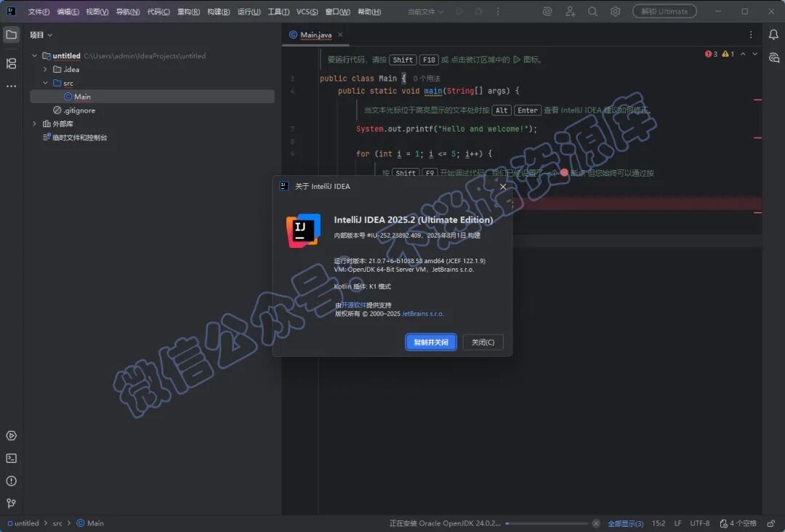This screenshot has height=532, width=785.
Task: Click the 解锁 Ultimate button
Action: click(664, 11)
